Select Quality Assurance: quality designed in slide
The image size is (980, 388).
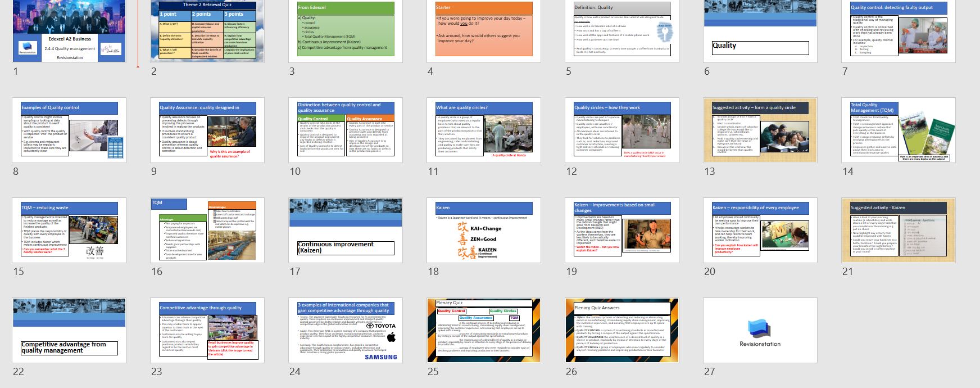207,130
